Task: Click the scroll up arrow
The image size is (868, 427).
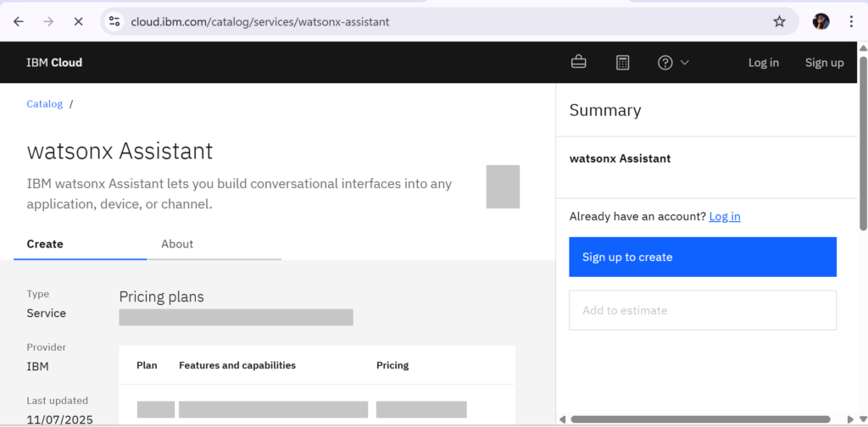Action: (863, 48)
